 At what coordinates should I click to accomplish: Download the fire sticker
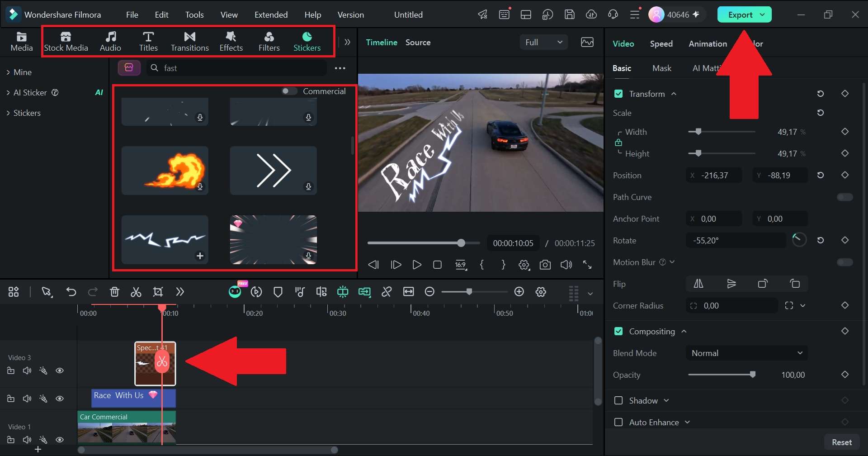(200, 186)
